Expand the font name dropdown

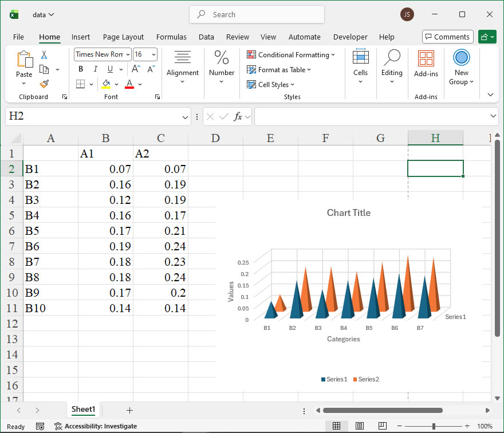127,54
